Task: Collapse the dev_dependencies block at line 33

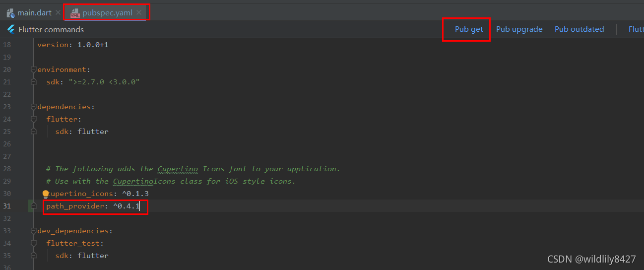Action: click(x=33, y=231)
